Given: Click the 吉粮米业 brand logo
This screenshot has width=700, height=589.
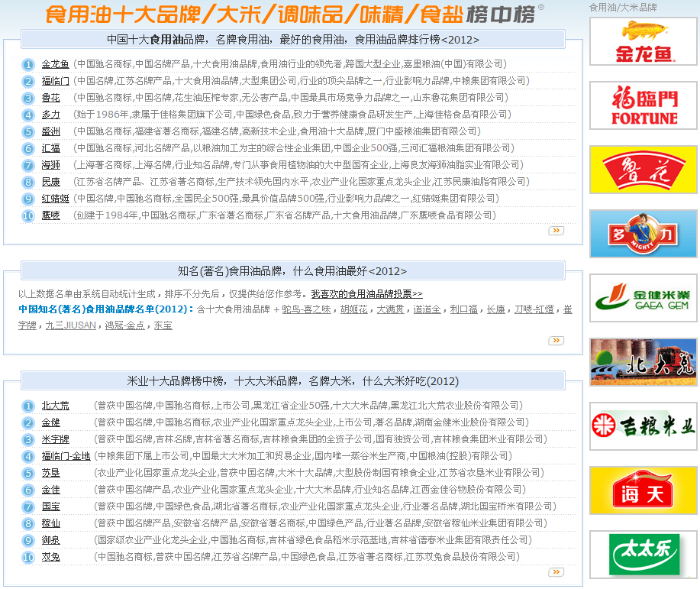Looking at the screenshot, I should coord(644,426).
